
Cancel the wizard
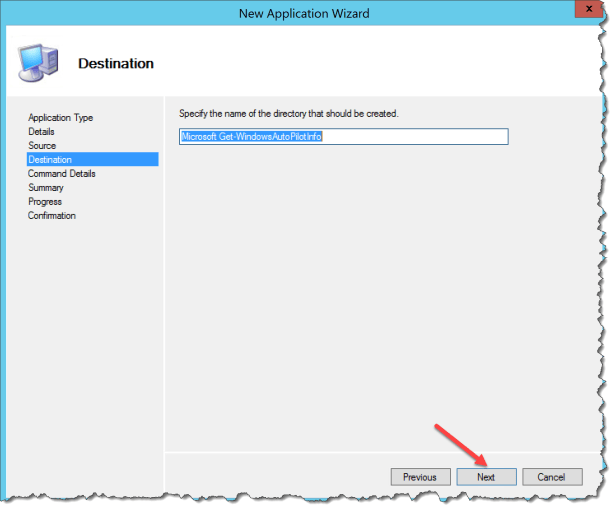[551, 477]
